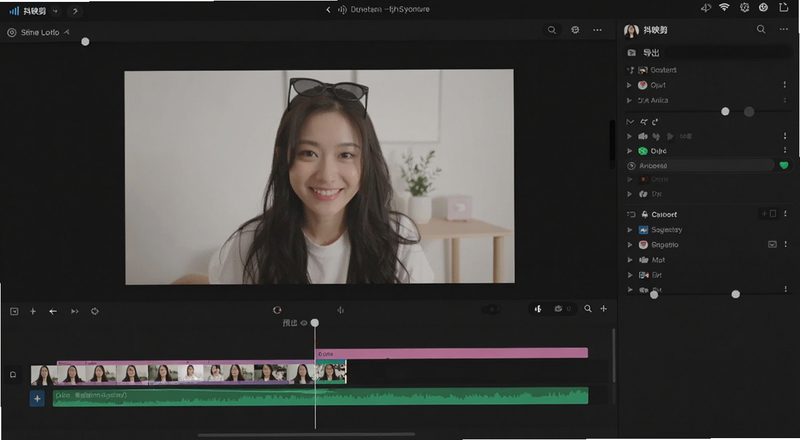Open the Oijrd row three-dot menu
800x440 pixels.
click(x=785, y=151)
